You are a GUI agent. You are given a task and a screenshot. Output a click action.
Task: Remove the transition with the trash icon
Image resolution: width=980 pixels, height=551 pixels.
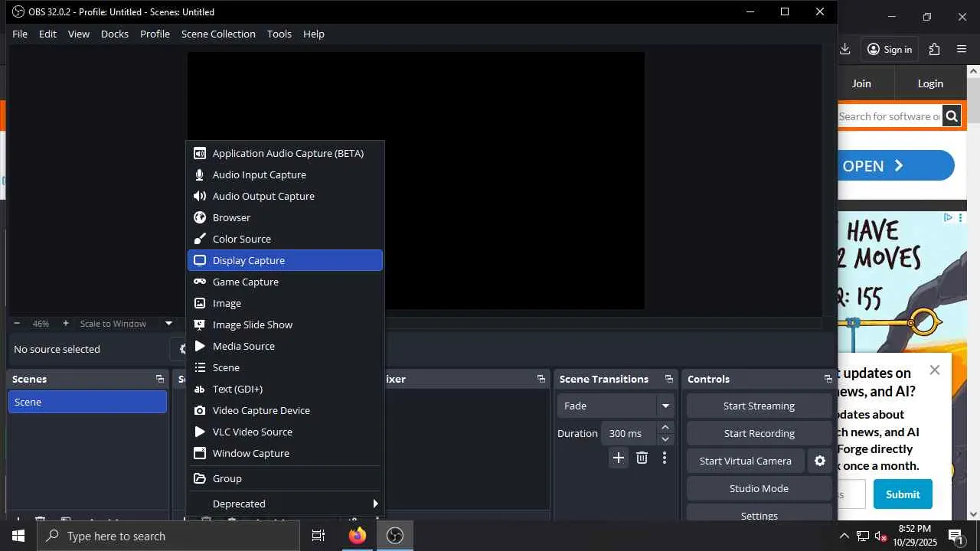642,458
